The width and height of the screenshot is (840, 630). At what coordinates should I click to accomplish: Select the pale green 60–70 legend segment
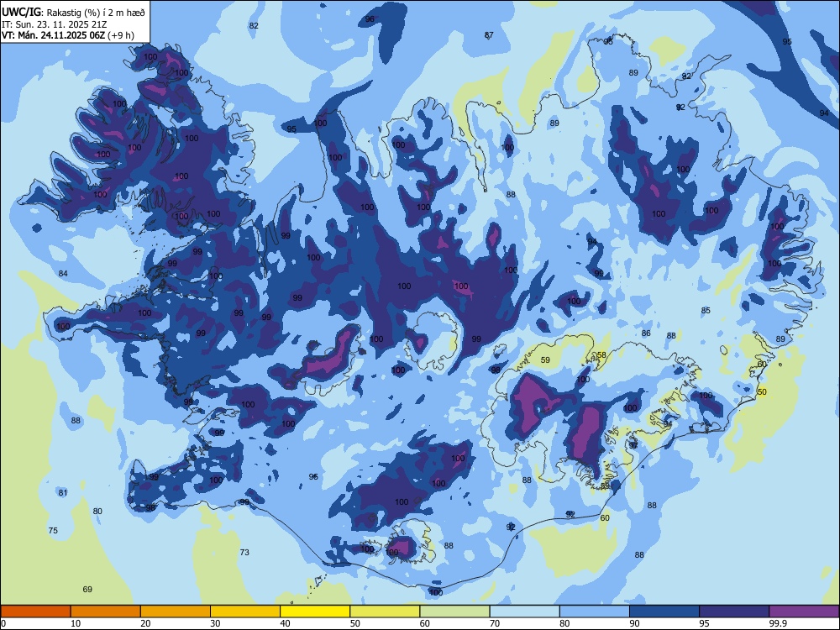454,612
